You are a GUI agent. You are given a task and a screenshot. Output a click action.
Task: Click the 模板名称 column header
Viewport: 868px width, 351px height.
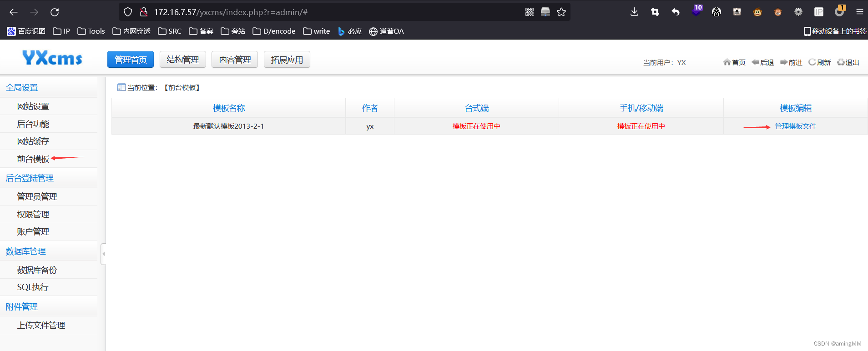[x=229, y=108]
